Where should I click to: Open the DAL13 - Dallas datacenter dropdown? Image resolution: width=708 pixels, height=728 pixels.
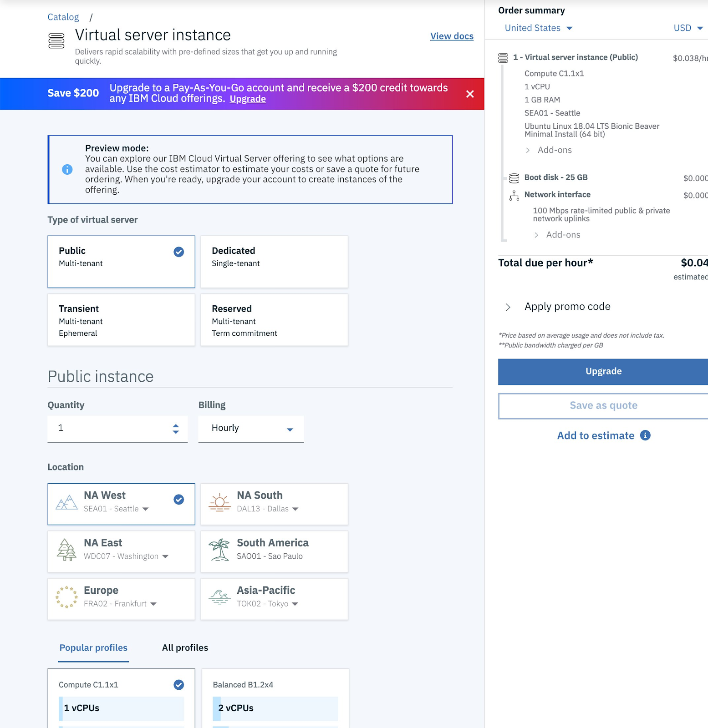[x=268, y=509]
